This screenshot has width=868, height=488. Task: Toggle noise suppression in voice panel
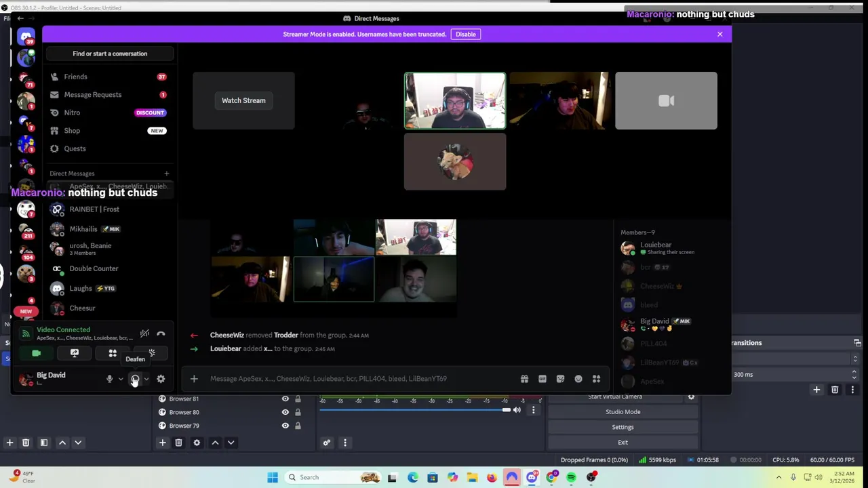pos(144,333)
